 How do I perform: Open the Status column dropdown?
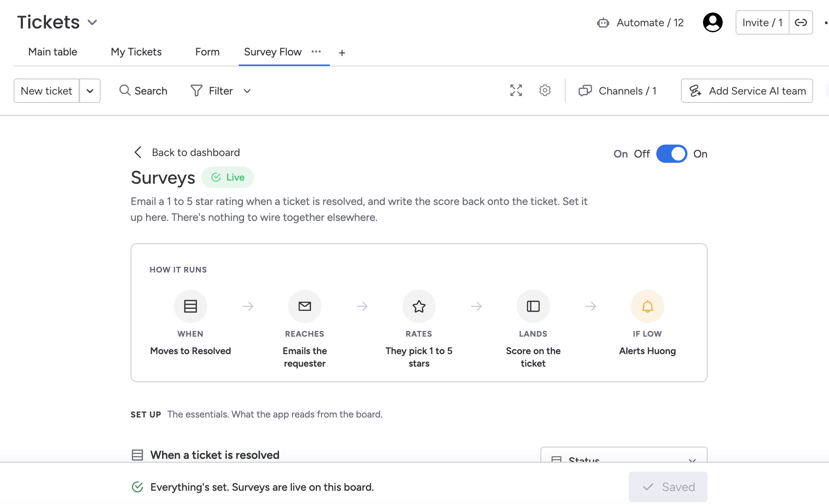[x=624, y=455]
